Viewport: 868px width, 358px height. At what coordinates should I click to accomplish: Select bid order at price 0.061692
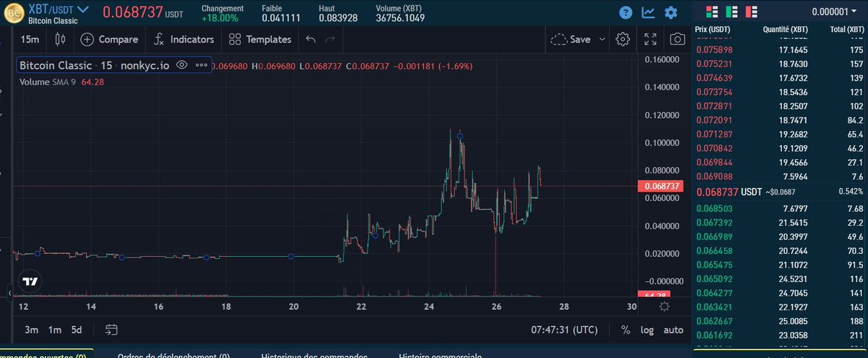point(780,336)
